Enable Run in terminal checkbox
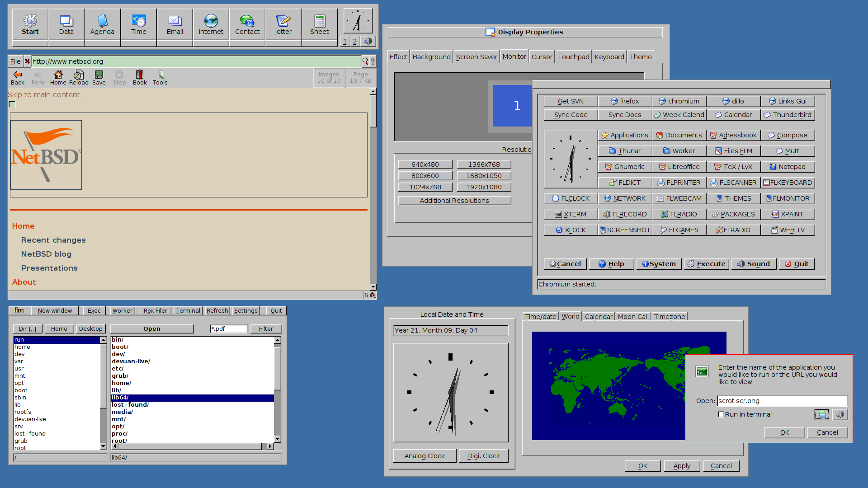This screenshot has height=488, width=868. pyautogui.click(x=721, y=414)
